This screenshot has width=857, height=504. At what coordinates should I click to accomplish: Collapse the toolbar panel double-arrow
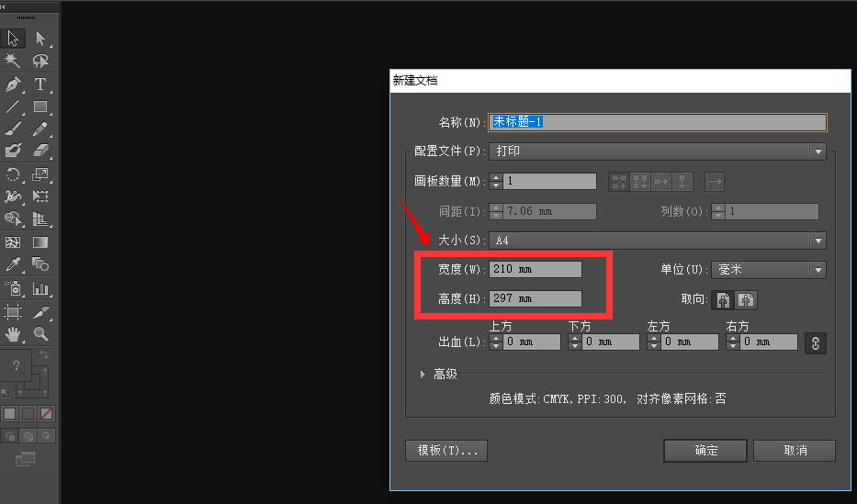click(4, 6)
